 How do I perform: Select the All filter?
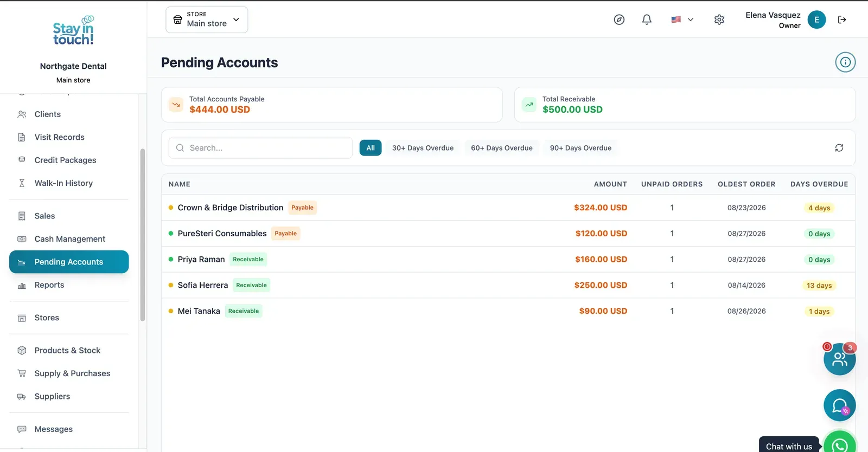pyautogui.click(x=371, y=148)
